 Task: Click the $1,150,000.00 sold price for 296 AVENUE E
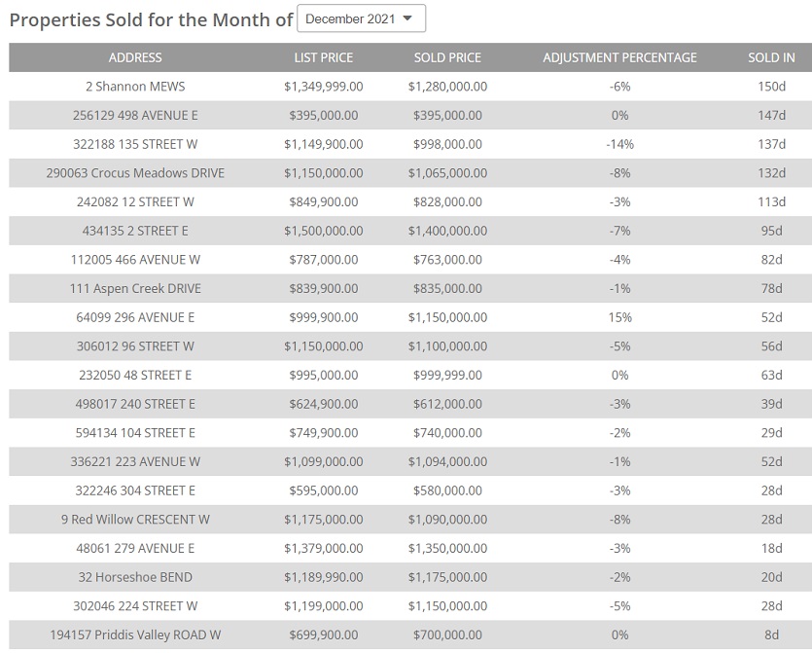click(447, 317)
